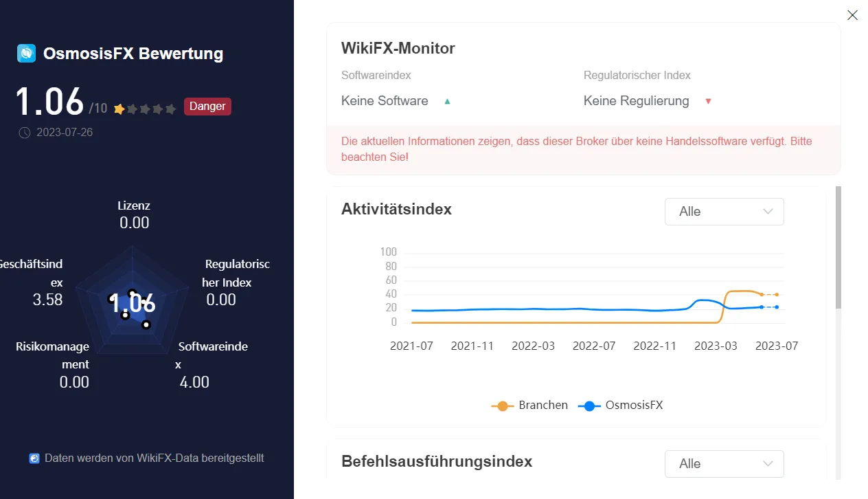Viewport: 868px width, 499px height.
Task: Click the 2023-03 axis label
Action: [716, 346]
